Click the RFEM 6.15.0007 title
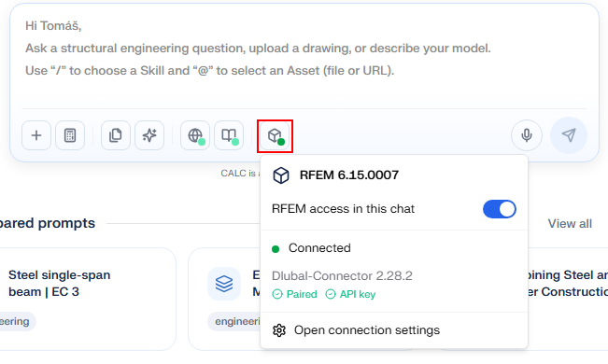Image resolution: width=608 pixels, height=364 pixels. 349,175
